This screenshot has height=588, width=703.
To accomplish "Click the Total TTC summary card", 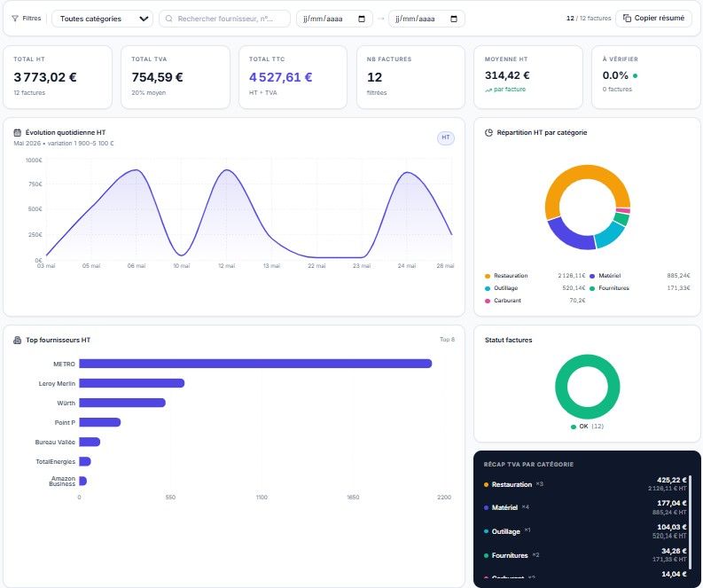I will [x=293, y=77].
